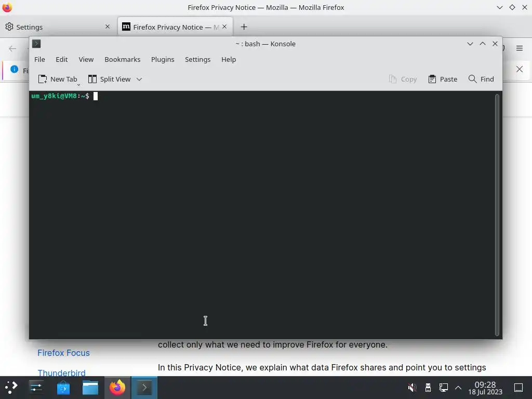532x399 pixels.
Task: Open the Firefox hamburger menu
Action: click(x=520, y=48)
